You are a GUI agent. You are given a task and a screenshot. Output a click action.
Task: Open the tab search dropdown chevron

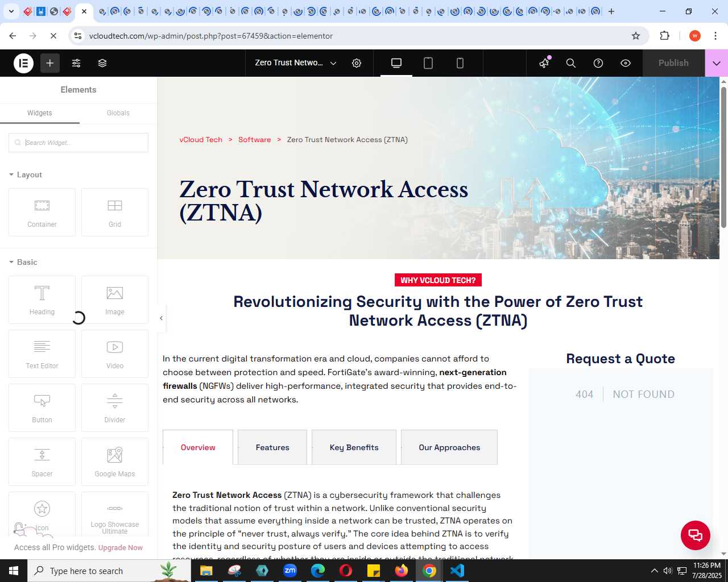[11, 11]
